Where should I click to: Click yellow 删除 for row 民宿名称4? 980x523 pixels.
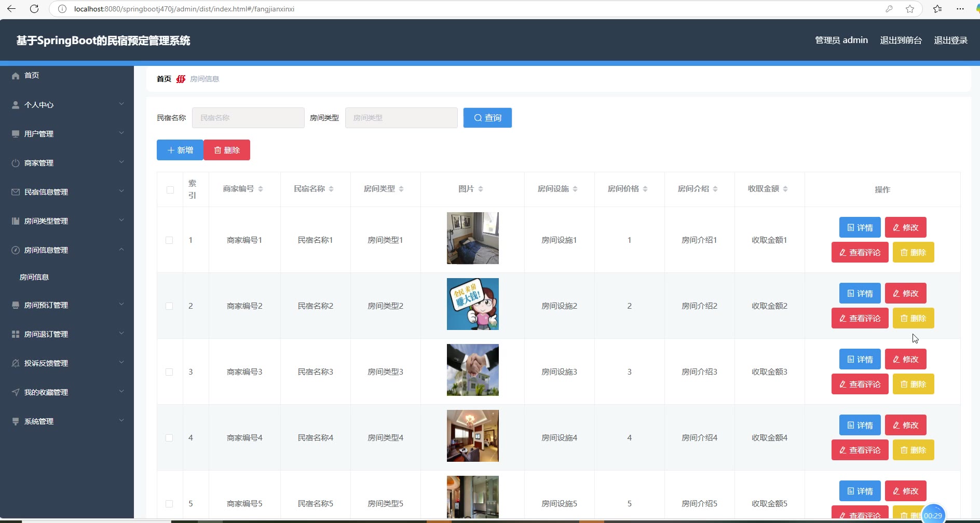pos(914,450)
